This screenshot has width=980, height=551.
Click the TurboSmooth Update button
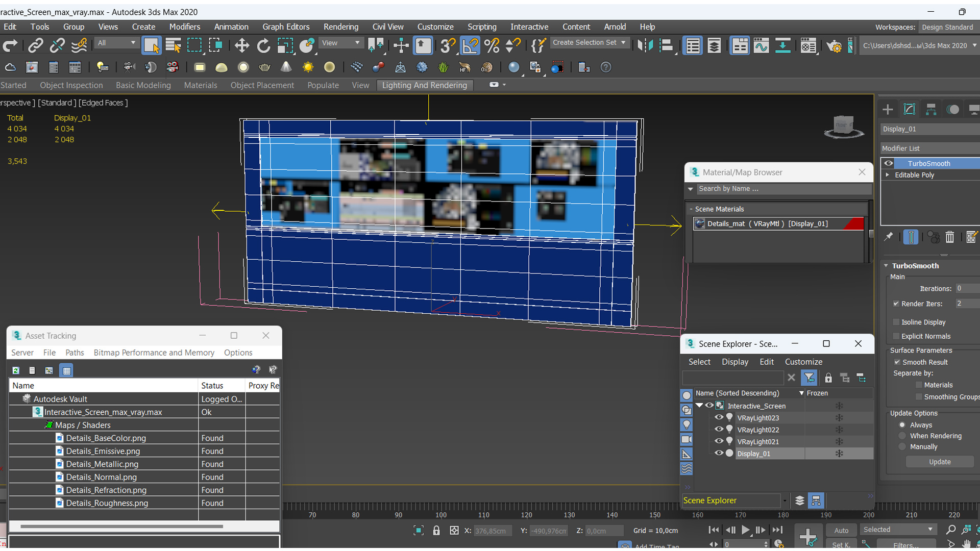(x=940, y=462)
